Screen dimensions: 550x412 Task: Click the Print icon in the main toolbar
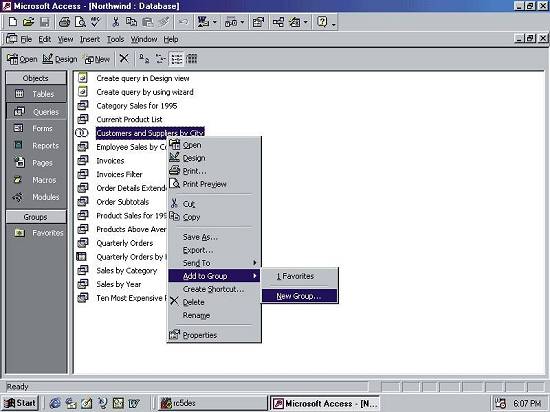pyautogui.click(x=64, y=22)
